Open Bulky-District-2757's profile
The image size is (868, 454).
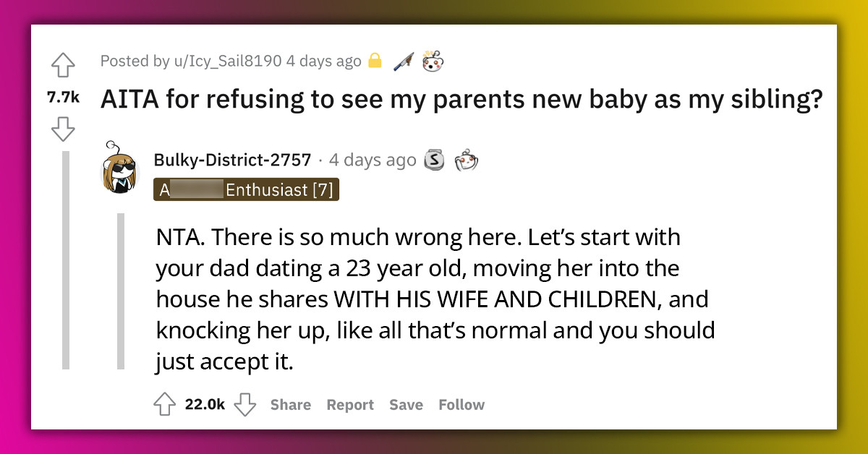(231, 160)
